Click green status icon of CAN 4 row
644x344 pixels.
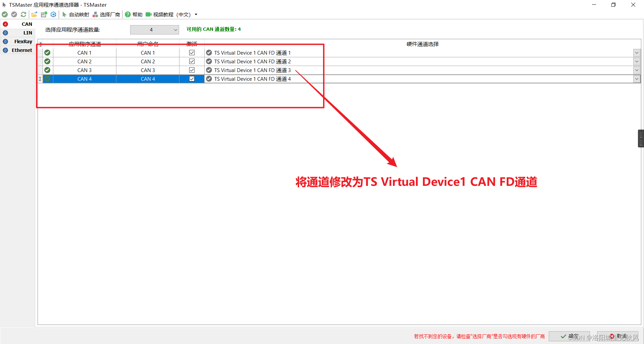pyautogui.click(x=47, y=79)
